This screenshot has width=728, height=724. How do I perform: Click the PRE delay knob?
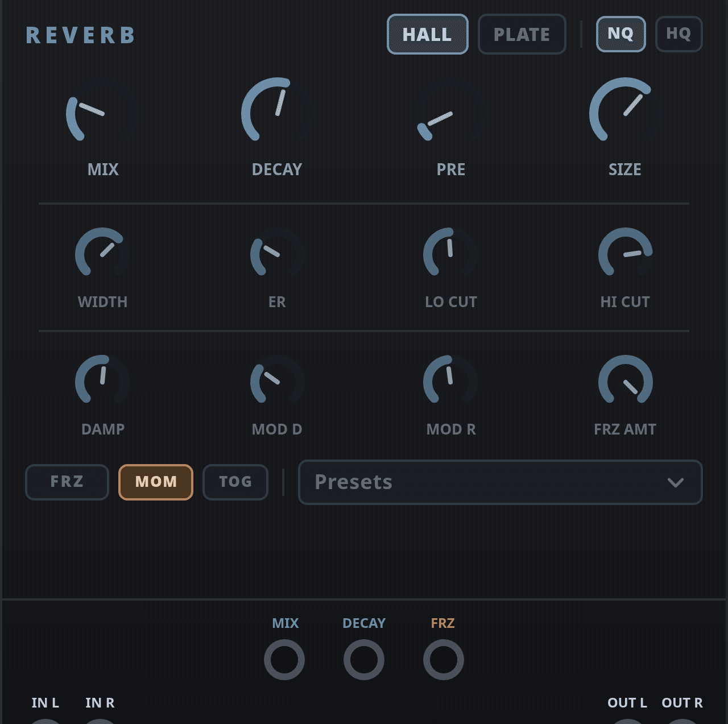pyautogui.click(x=450, y=113)
